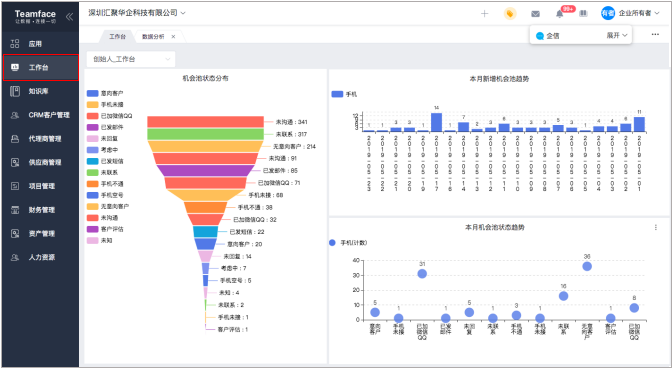Open 人力资源 in the sidebar
This screenshot has width=672, height=368.
(x=40, y=257)
